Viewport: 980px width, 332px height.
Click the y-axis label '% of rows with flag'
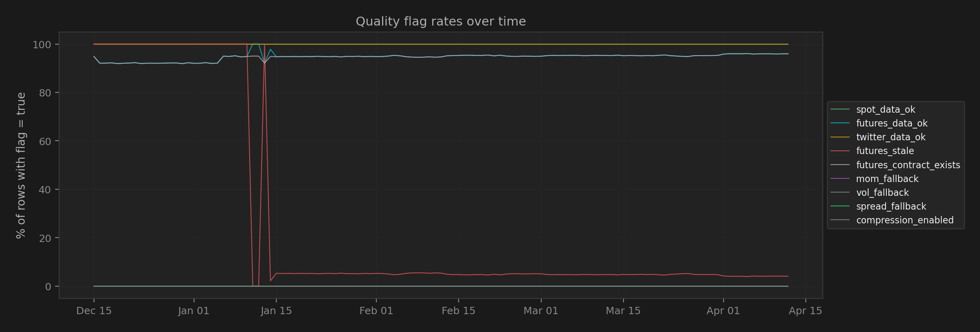tap(21, 165)
